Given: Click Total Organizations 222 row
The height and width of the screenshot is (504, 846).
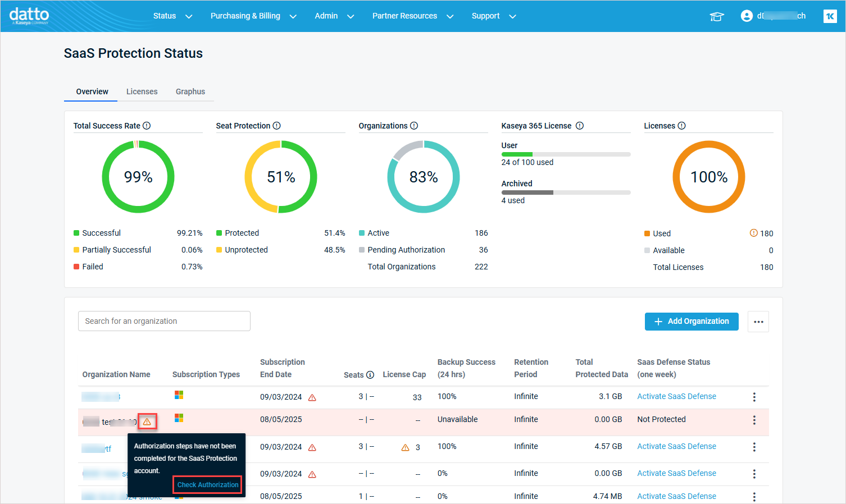Looking at the screenshot, I should coord(427,267).
